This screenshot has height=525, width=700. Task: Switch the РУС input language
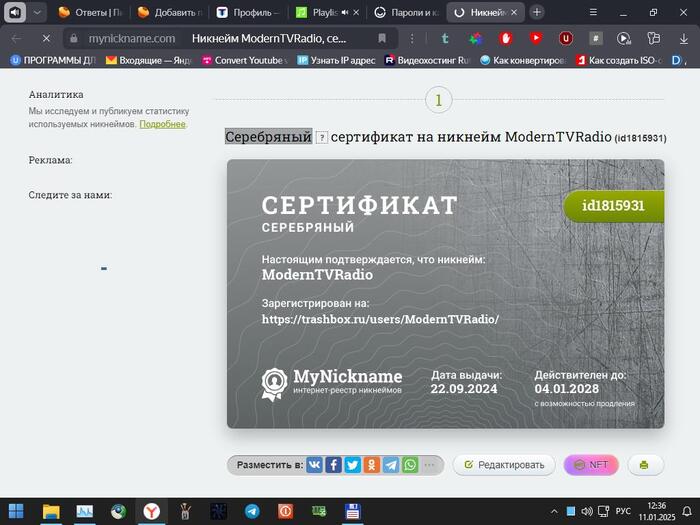(623, 512)
